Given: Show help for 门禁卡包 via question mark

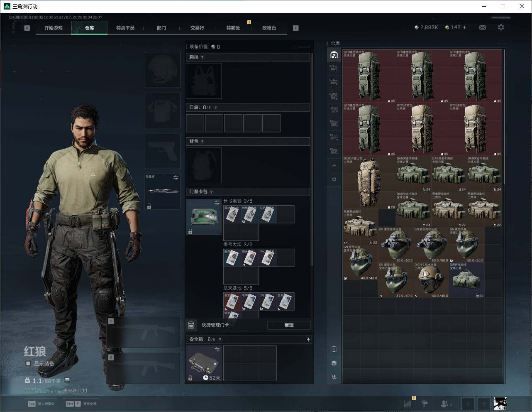Looking at the screenshot, I should click(x=211, y=192).
